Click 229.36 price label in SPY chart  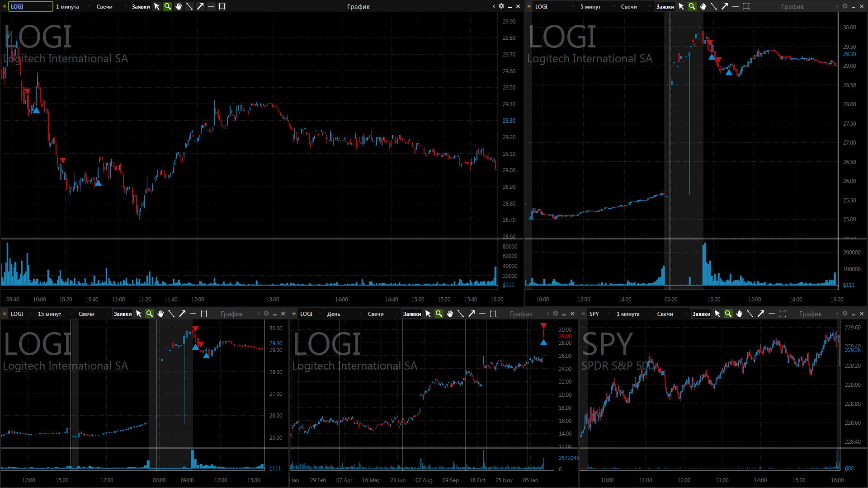click(853, 350)
